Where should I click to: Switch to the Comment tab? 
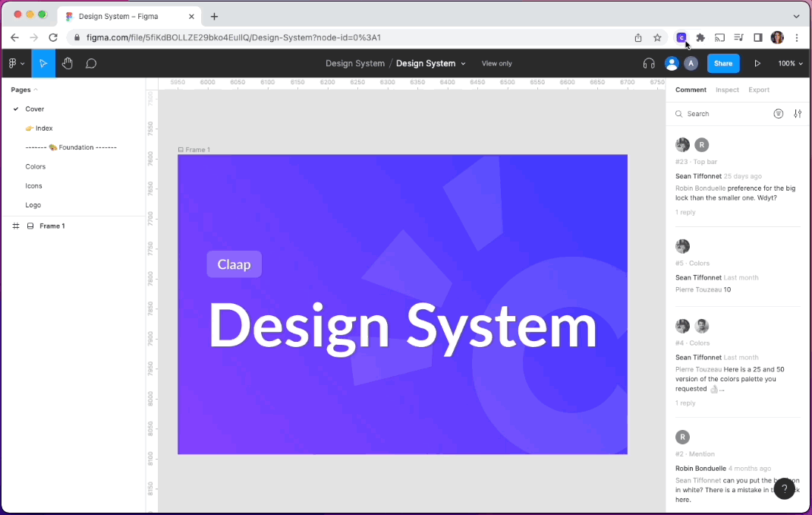pyautogui.click(x=691, y=90)
